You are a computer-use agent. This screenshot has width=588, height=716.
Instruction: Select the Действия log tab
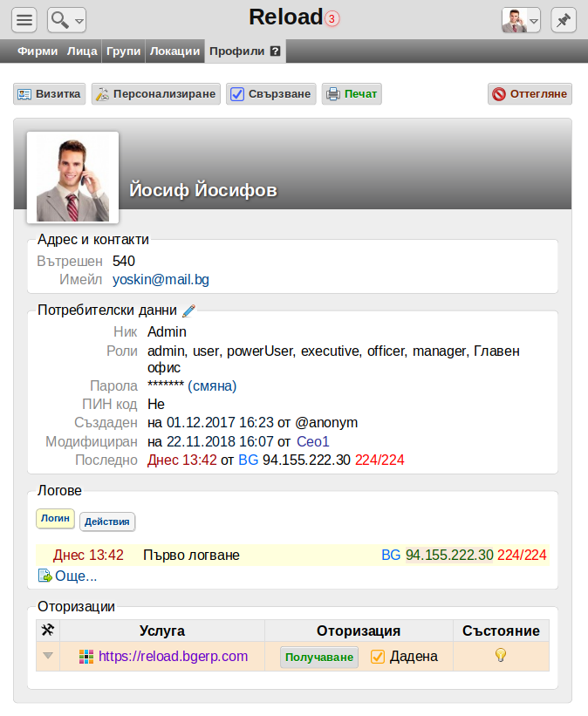(x=107, y=522)
